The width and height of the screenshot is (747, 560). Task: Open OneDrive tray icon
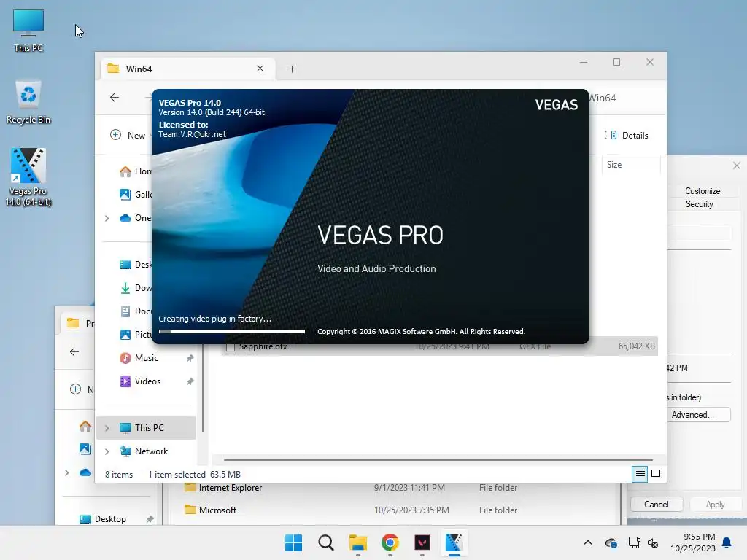click(611, 542)
